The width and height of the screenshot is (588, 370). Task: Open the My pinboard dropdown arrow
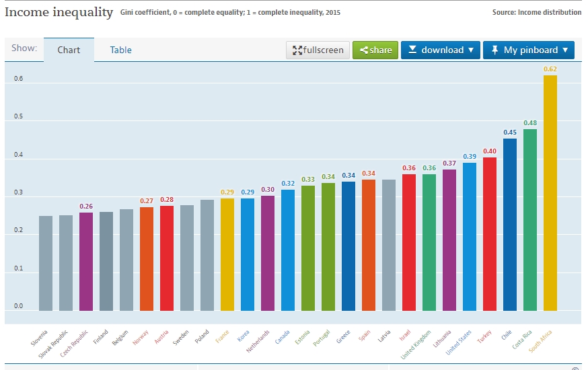pyautogui.click(x=565, y=50)
